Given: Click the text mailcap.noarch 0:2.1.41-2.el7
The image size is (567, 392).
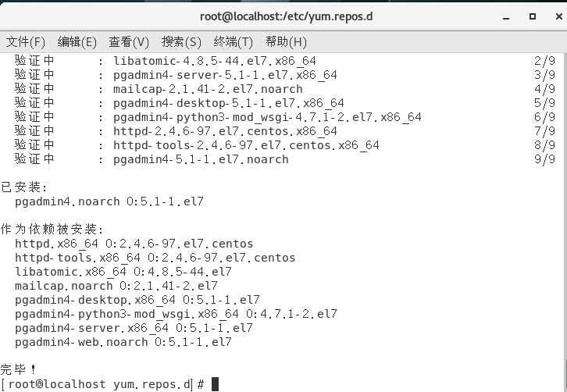Looking at the screenshot, I should click(x=116, y=286).
